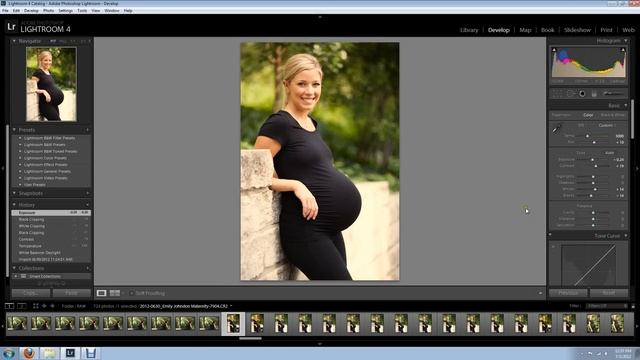Screen dimensions: 640x360
Task: Choose the Black & White treatment
Action: point(612,115)
